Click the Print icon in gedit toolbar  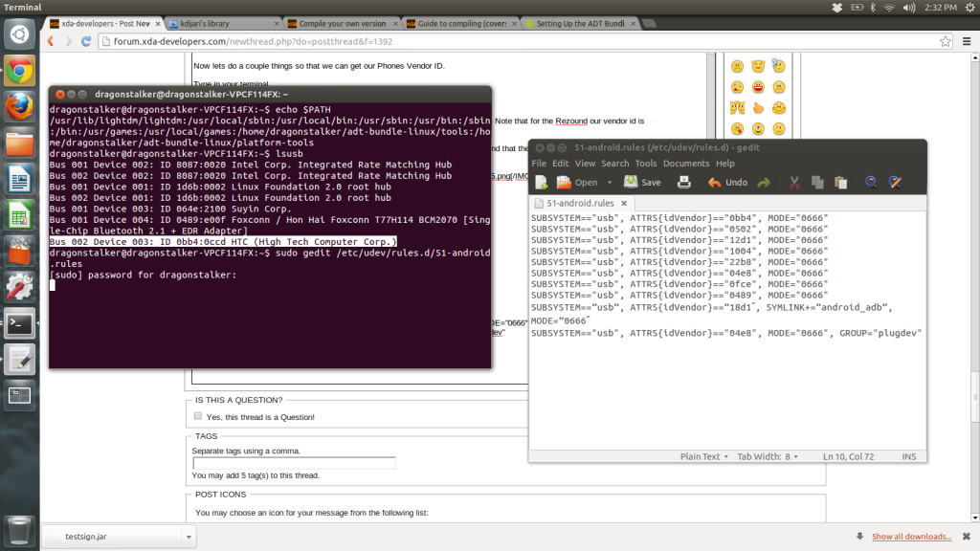coord(683,183)
